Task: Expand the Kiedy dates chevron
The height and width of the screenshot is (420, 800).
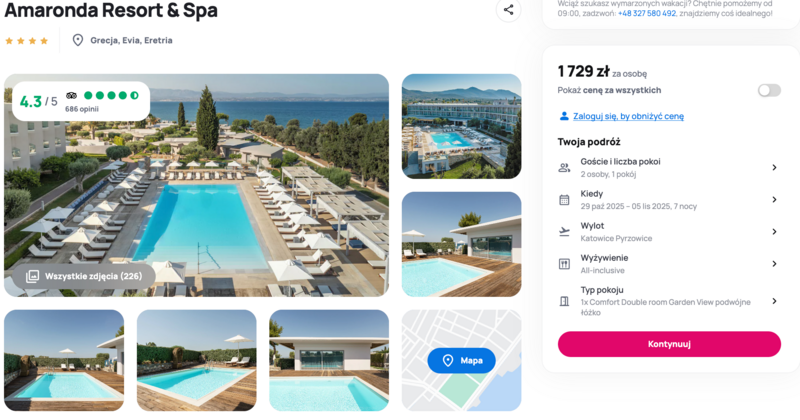Action: 774,200
